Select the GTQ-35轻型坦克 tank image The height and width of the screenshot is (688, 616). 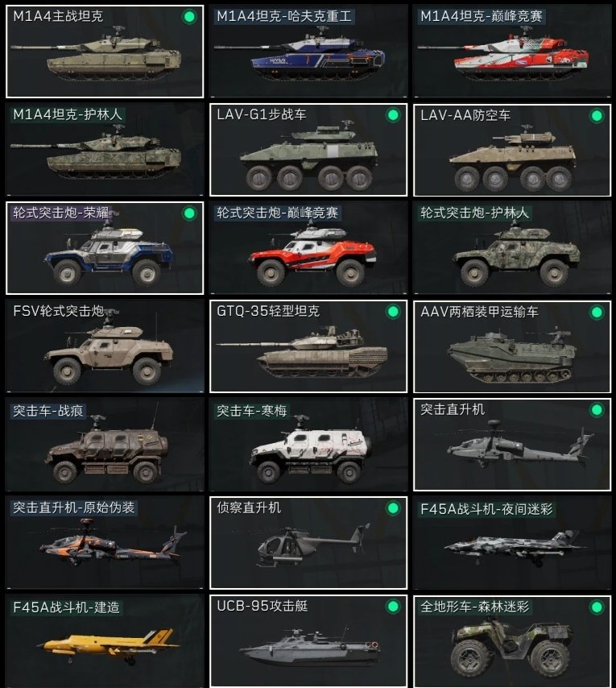coord(302,352)
